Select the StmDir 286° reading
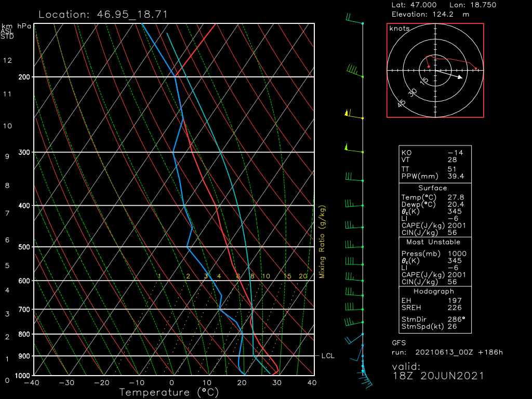 [x=457, y=319]
